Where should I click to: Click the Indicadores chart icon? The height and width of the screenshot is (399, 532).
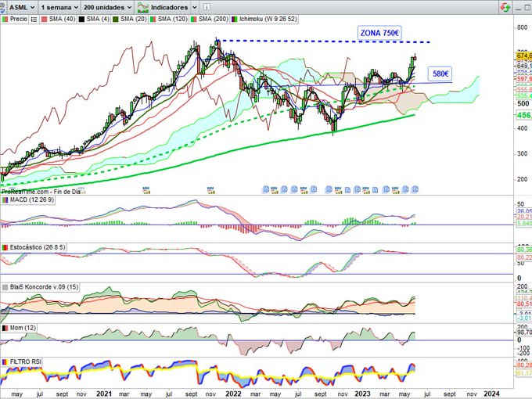point(143,8)
